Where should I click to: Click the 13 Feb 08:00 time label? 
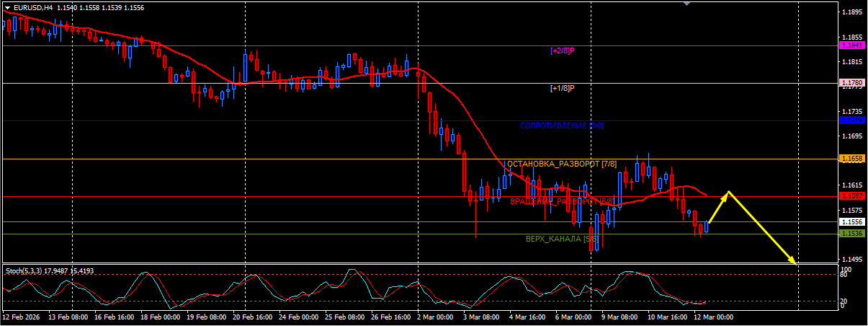(68, 317)
